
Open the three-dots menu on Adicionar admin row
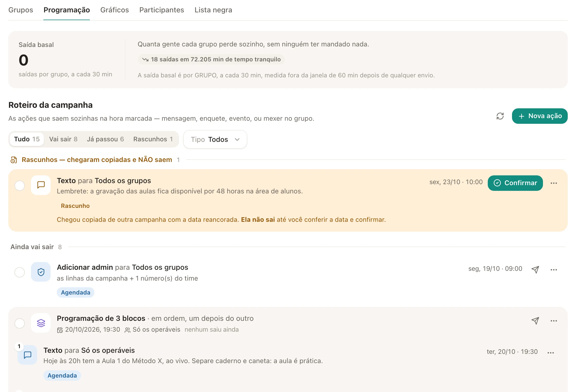(554, 270)
